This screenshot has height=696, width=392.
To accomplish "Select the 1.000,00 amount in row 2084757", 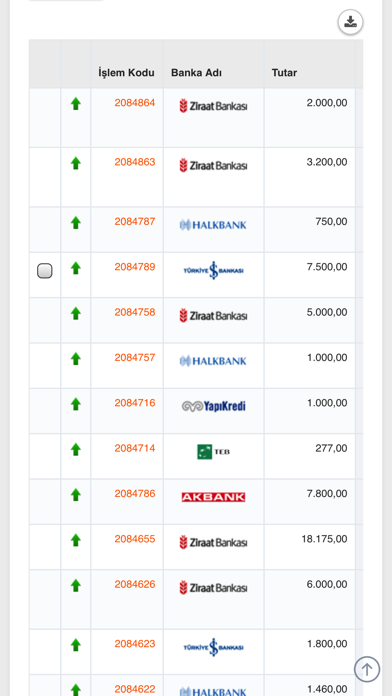I will (x=327, y=358).
